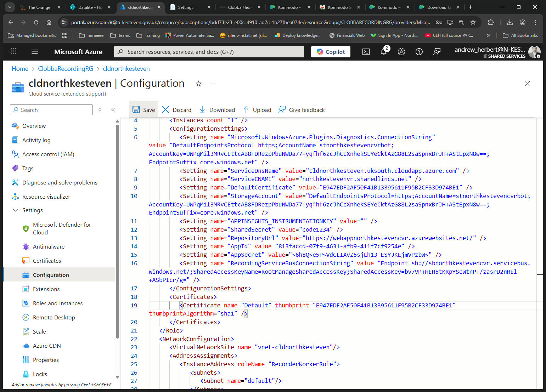This screenshot has height=392, width=546.
Task: Open the notifications bell
Action: click(384, 52)
